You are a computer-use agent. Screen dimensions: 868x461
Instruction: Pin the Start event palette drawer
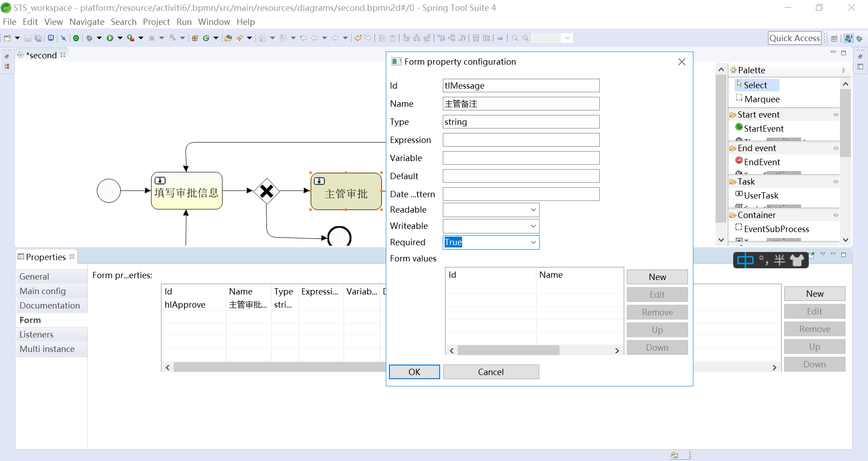pyautogui.click(x=836, y=115)
